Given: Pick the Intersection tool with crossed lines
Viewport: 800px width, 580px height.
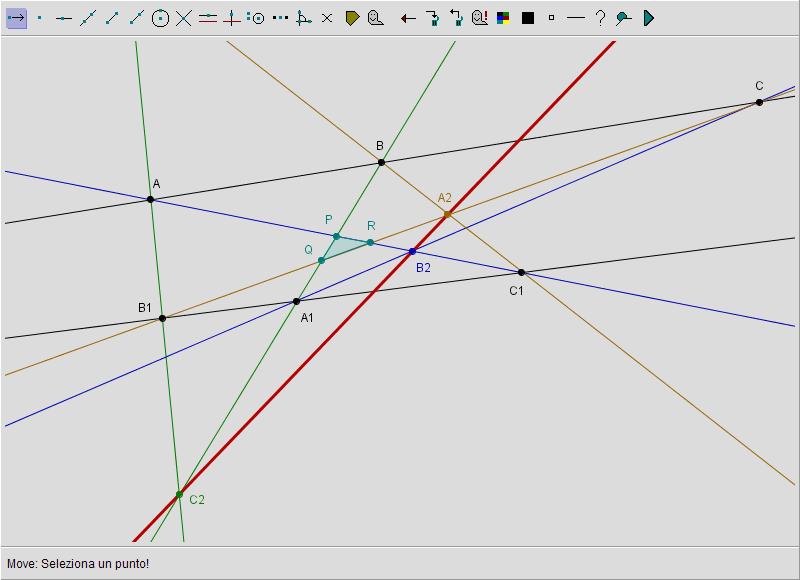Looking at the screenshot, I should tap(184, 18).
